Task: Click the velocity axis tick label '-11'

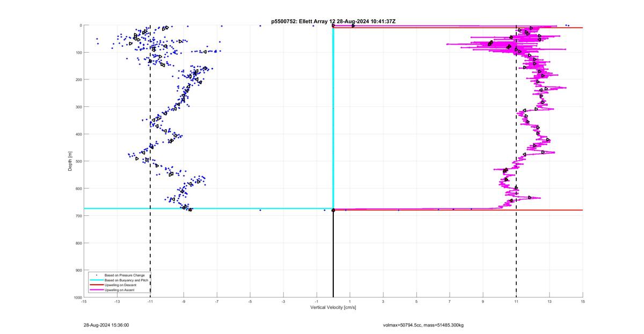Action: pos(150,302)
